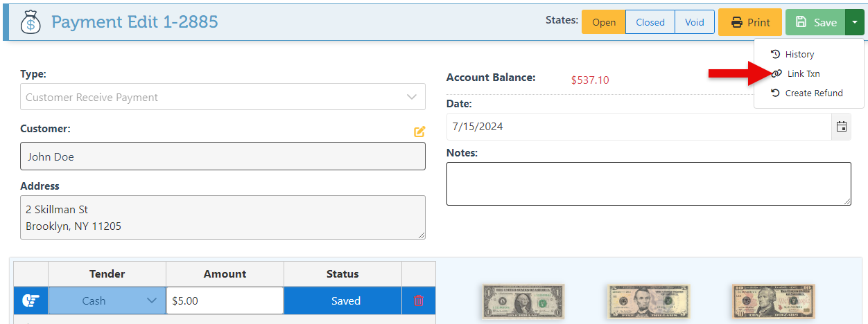
Task: Set payment state to Closed
Action: (650, 22)
